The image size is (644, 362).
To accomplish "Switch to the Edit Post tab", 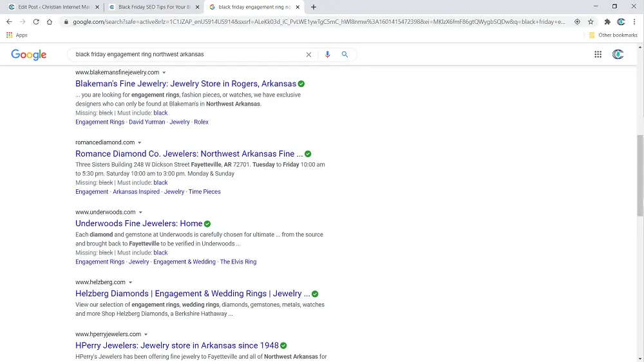I will 53,7.
